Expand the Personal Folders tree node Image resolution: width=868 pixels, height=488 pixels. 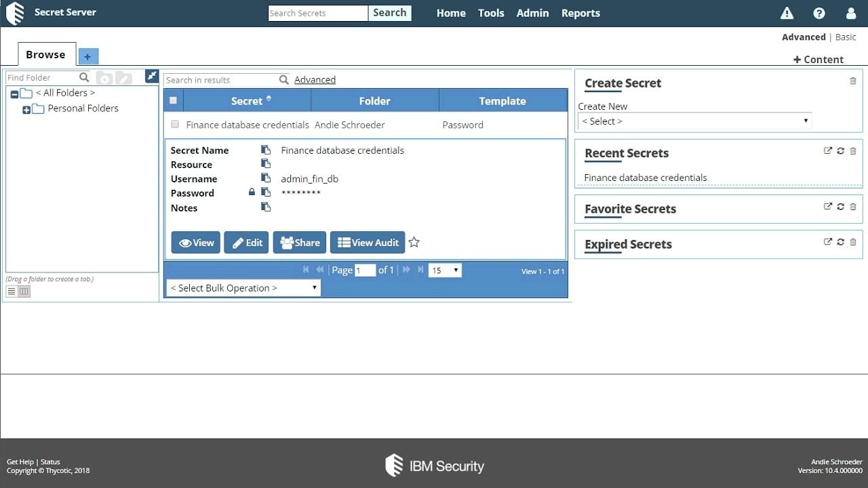pyautogui.click(x=26, y=109)
